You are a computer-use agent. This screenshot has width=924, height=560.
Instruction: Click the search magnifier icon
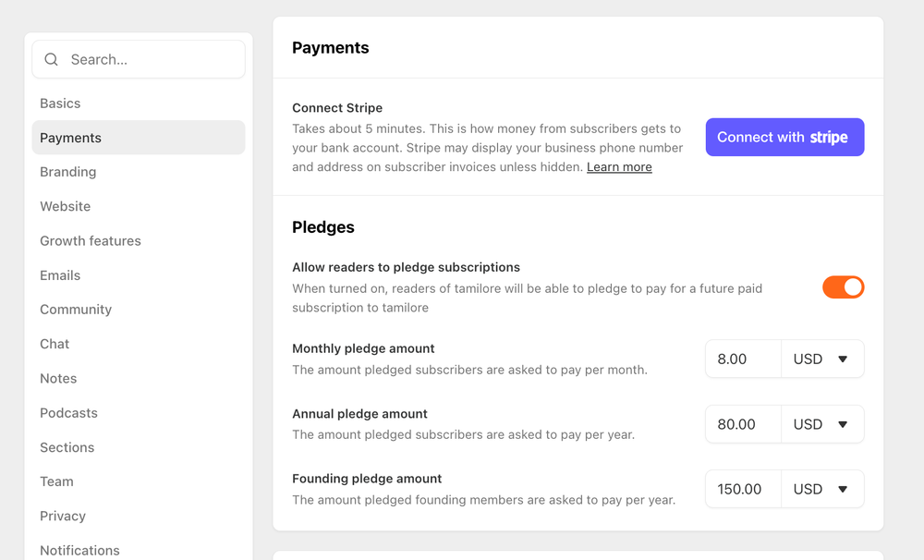point(51,59)
